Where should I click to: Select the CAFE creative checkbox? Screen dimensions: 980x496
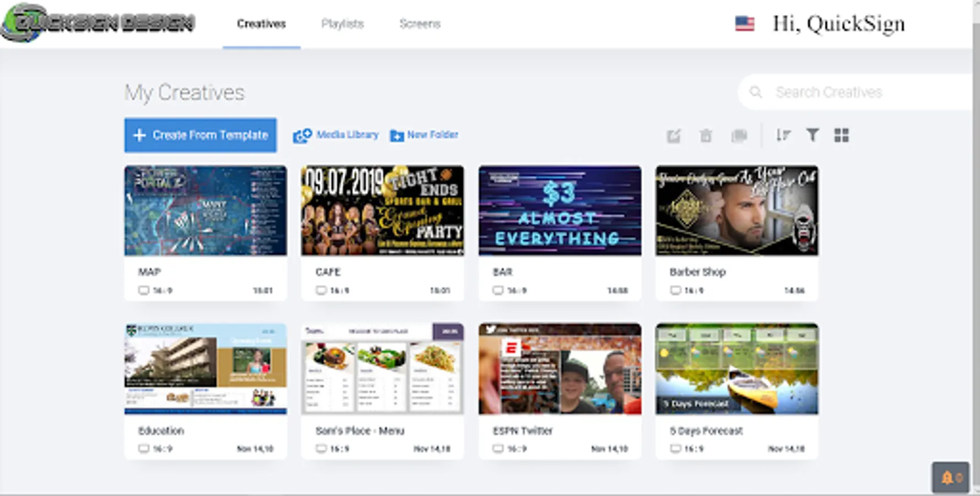point(321,289)
